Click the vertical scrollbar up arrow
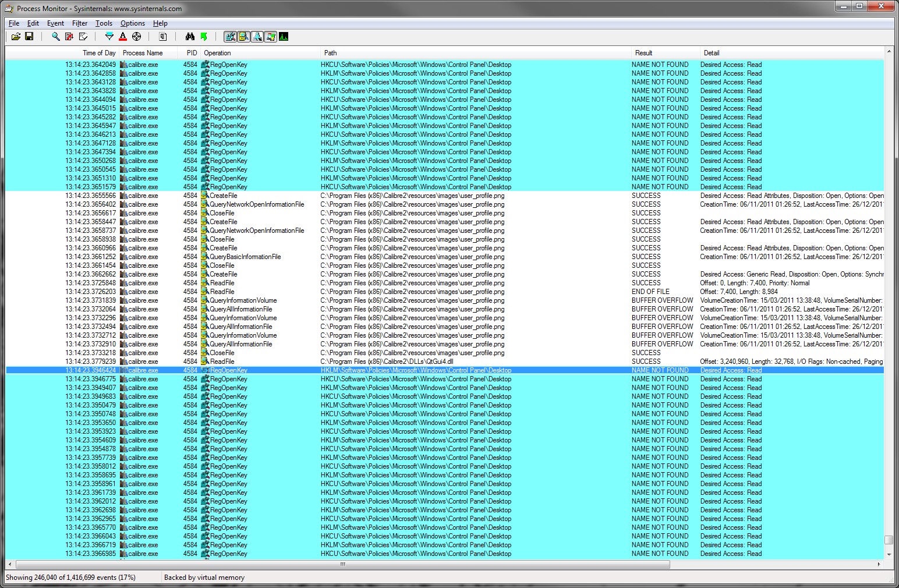 (889, 52)
